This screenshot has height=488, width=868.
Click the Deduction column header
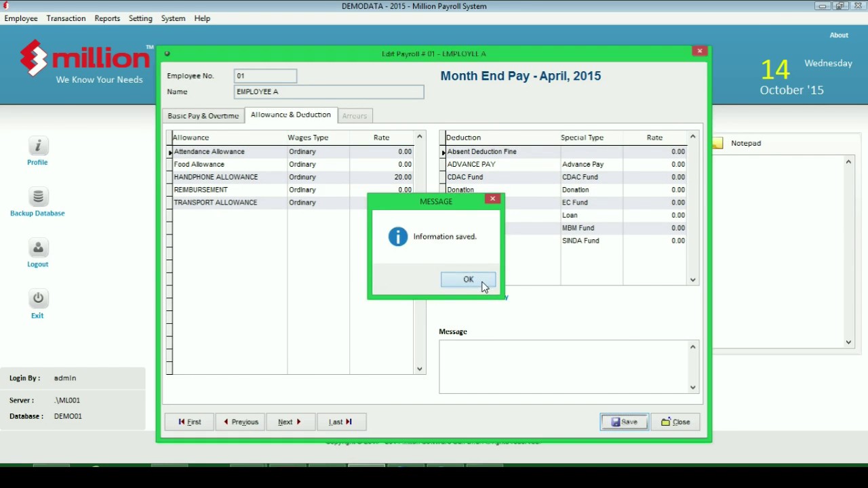(502, 138)
